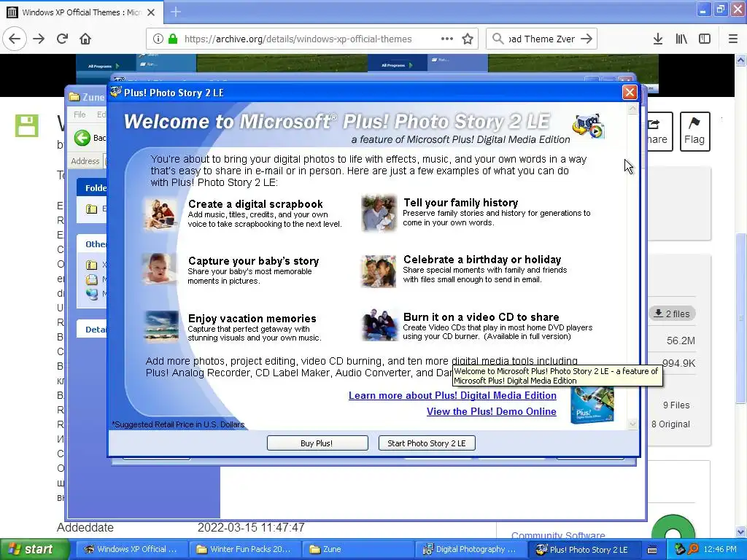Click Plus! Photo Story 2 LE taskbar item
The image size is (747, 560).
pyautogui.click(x=584, y=549)
